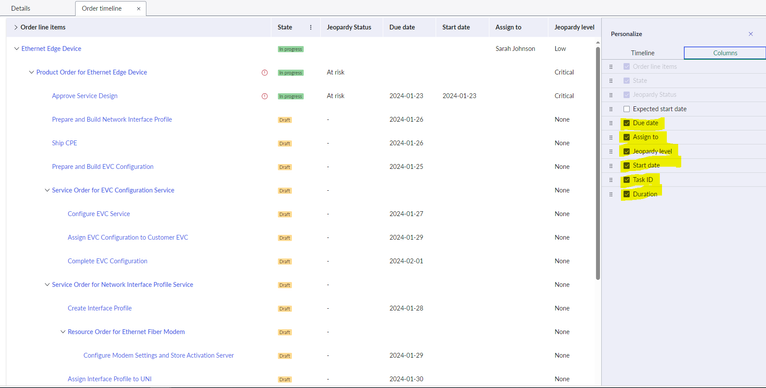Uncheck the Jeopardy level column checkbox
766x388 pixels.
point(626,151)
